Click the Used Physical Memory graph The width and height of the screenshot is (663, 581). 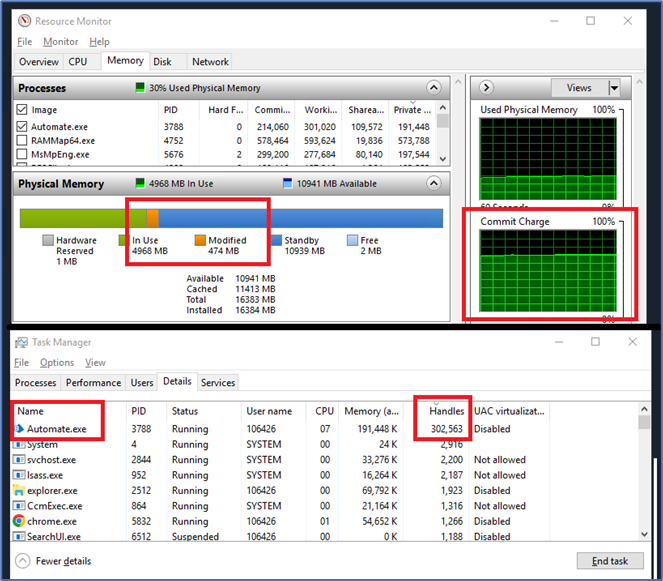point(548,159)
